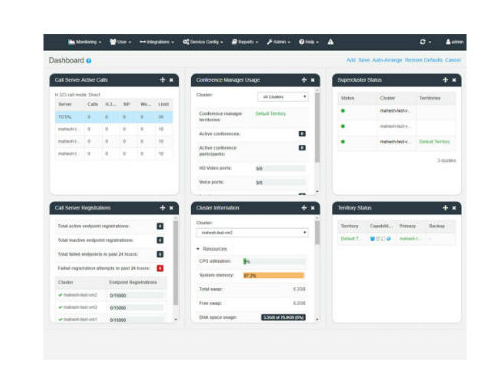The height and width of the screenshot is (376, 501).
Task: Click the Active conferences count badge
Action: (x=302, y=134)
